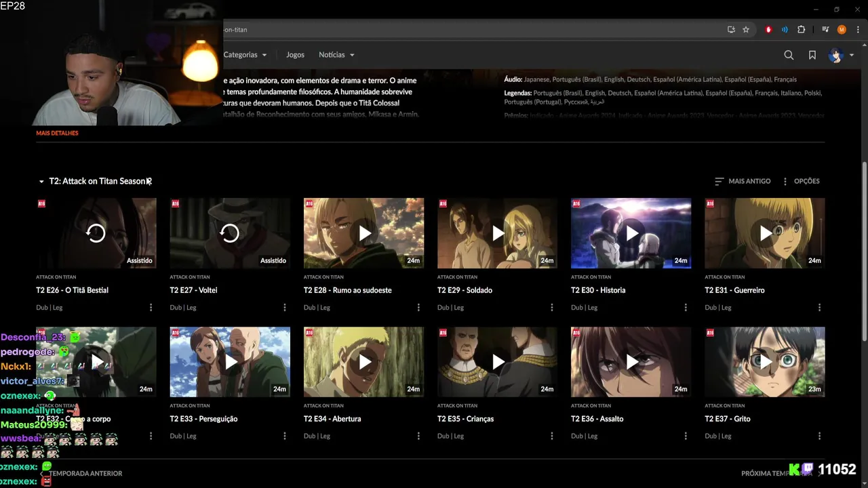Bookmark this page with the star icon
868x488 pixels.
click(746, 30)
